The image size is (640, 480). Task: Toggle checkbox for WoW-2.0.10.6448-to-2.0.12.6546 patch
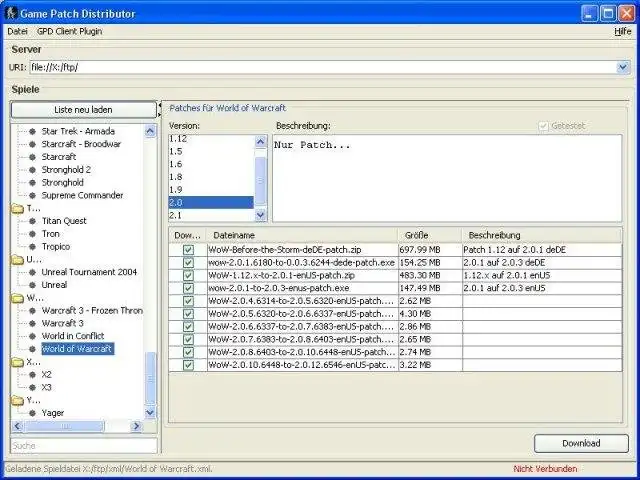[188, 365]
